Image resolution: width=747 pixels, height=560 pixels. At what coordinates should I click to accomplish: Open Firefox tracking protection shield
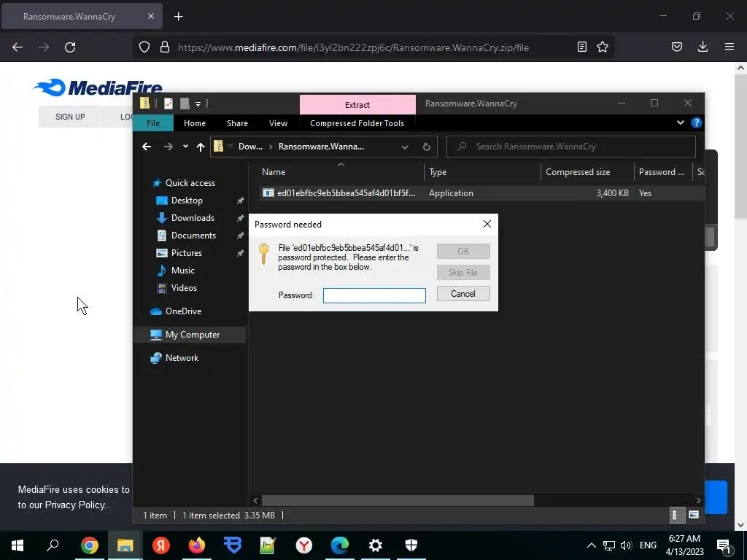pos(144,47)
